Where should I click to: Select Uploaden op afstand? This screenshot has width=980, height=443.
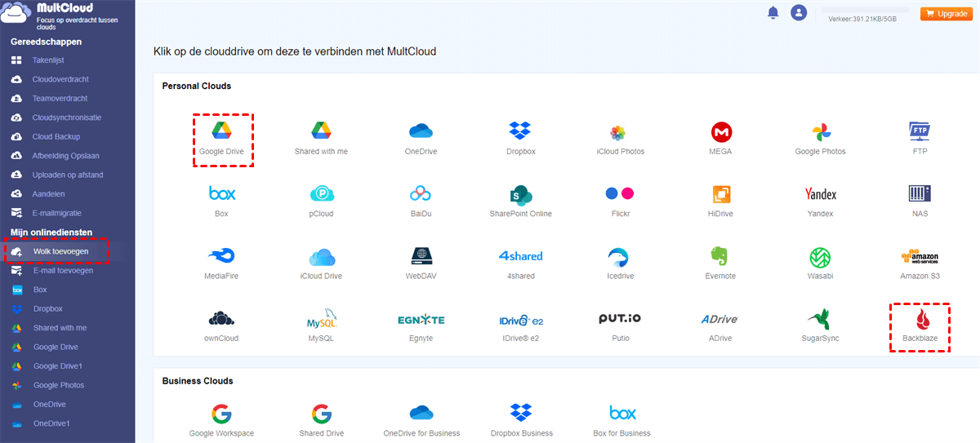click(x=67, y=175)
